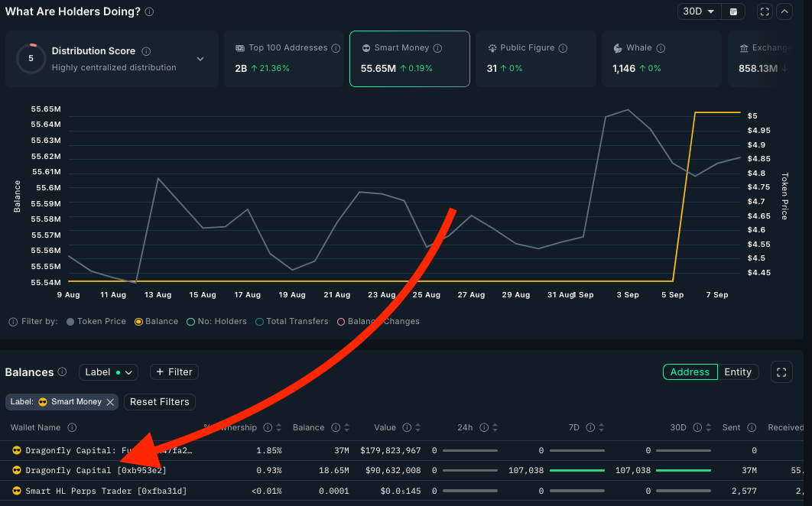Viewport: 812px width, 506px height.
Task: Expand Balances table to fullscreen
Action: pos(781,372)
